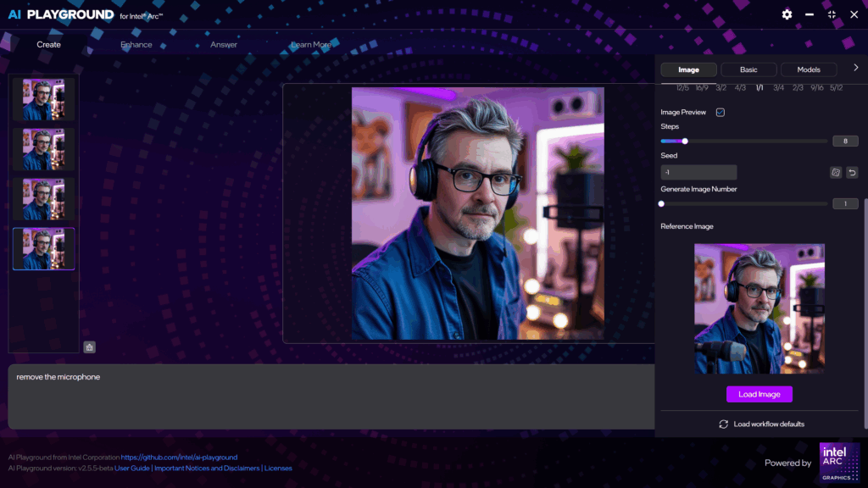This screenshot has height=488, width=868.
Task: Select the 3/4 aspect ratio option
Action: [778, 87]
